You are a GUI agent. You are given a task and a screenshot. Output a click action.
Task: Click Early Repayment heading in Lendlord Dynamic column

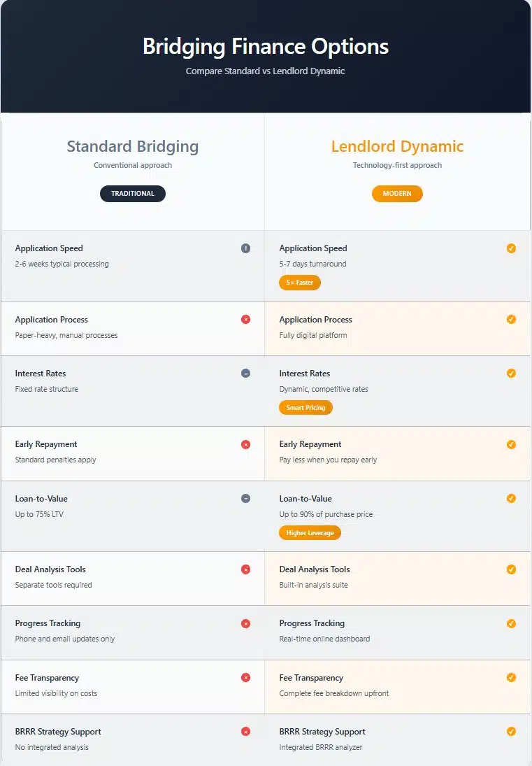[x=310, y=444]
